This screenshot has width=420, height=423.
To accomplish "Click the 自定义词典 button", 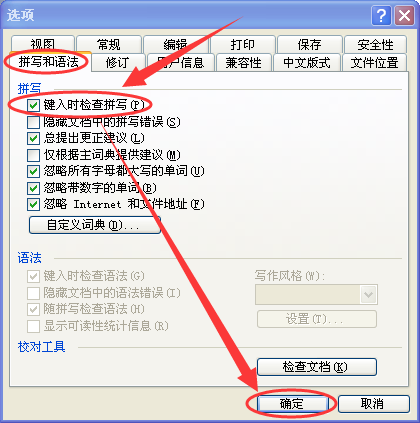I will click(95, 225).
